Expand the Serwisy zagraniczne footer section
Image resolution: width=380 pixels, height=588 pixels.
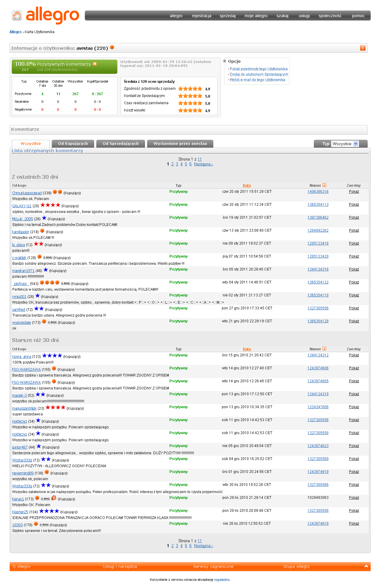tap(213, 567)
